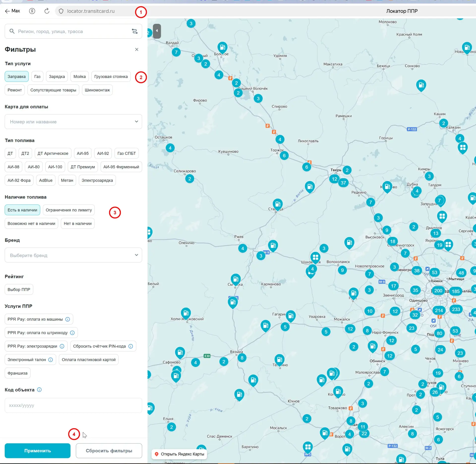Select the АИ-95 fuel type chip

pyautogui.click(x=83, y=153)
